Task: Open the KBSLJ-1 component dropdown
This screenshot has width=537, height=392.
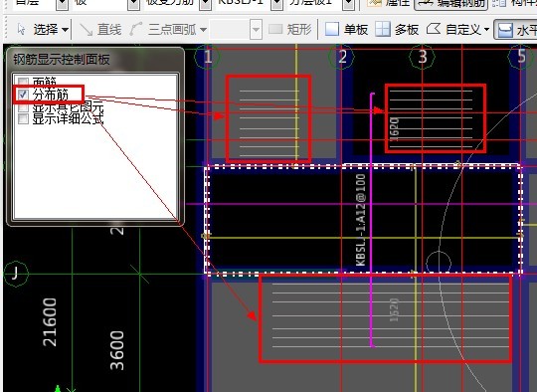Action: [x=277, y=4]
